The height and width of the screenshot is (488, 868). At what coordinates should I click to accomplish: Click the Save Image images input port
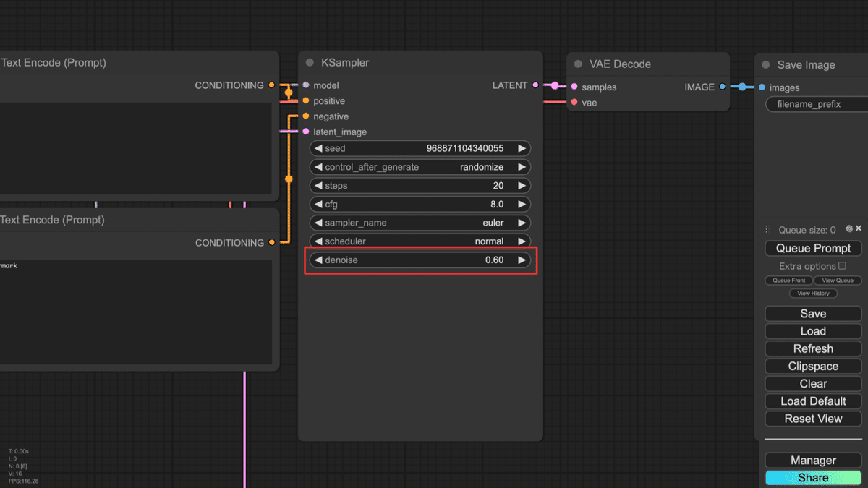coord(762,87)
